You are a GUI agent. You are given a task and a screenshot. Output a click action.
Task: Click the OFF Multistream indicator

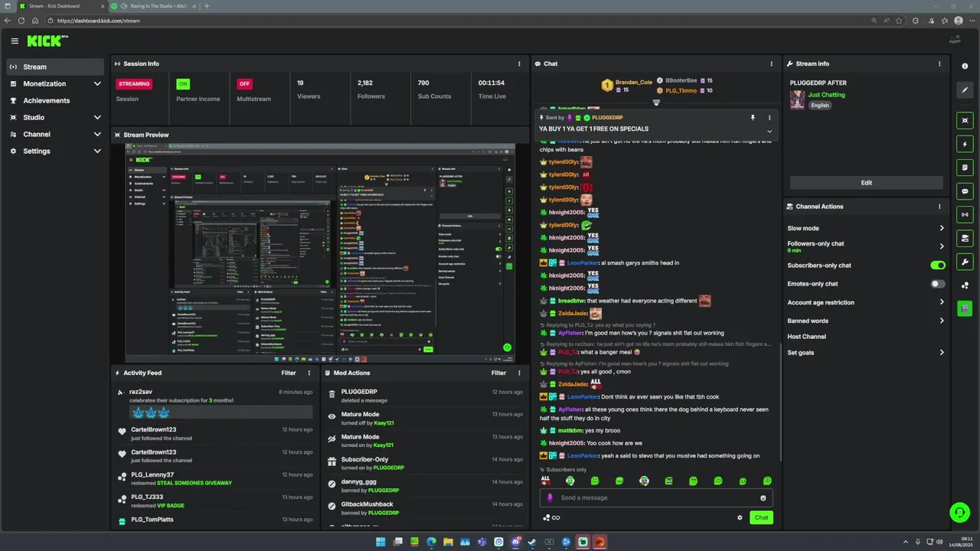[x=244, y=83]
